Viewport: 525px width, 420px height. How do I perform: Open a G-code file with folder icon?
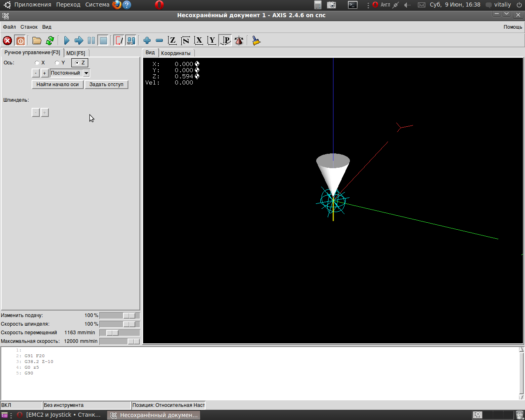coord(37,41)
